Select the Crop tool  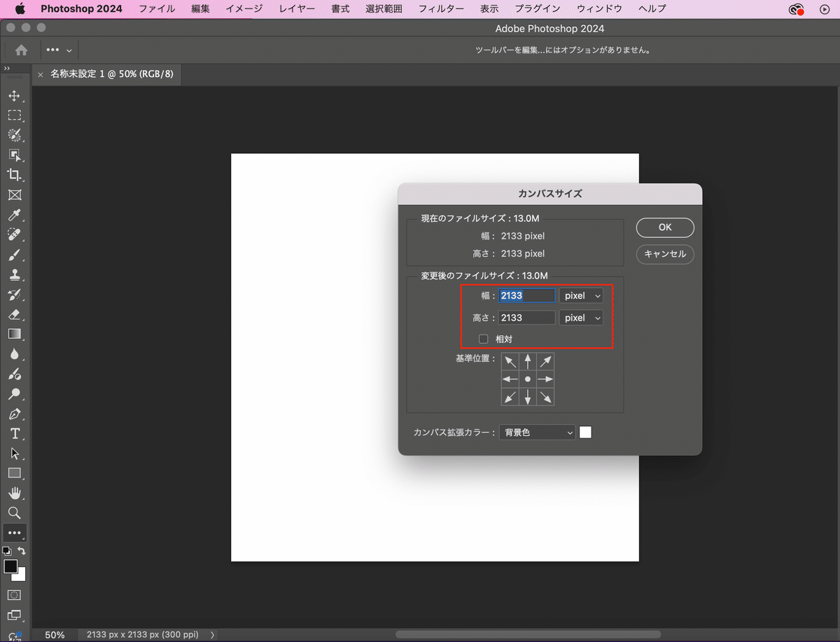coord(15,174)
